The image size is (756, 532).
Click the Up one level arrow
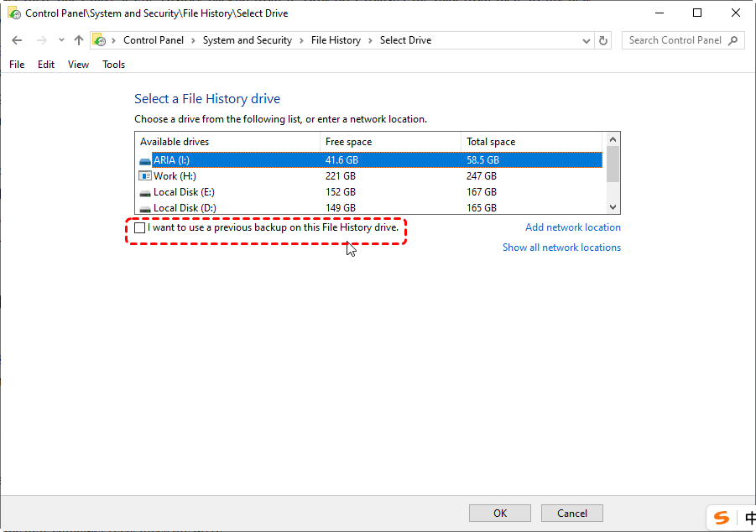click(x=79, y=40)
